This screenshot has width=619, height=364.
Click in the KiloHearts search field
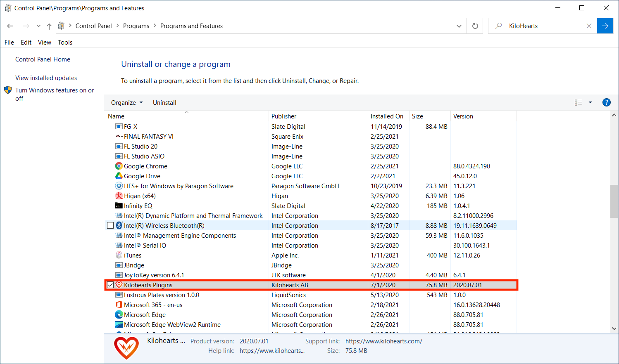click(x=543, y=26)
